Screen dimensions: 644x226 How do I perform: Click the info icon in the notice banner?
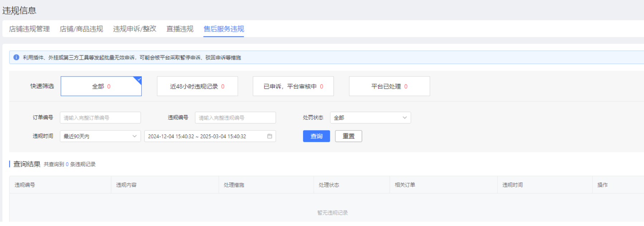[16, 58]
